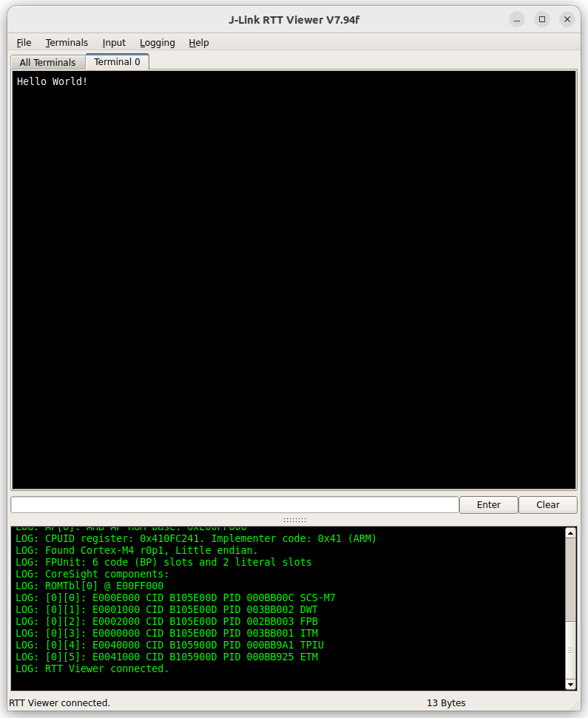The width and height of the screenshot is (588, 718).
Task: Click the ETM component log entry
Action: pos(166,657)
